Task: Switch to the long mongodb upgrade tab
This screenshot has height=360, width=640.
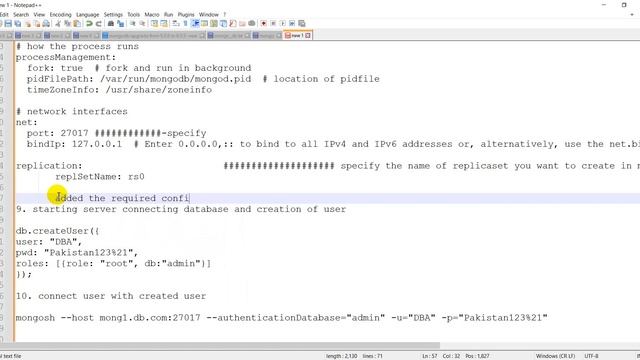Action: click(153, 36)
